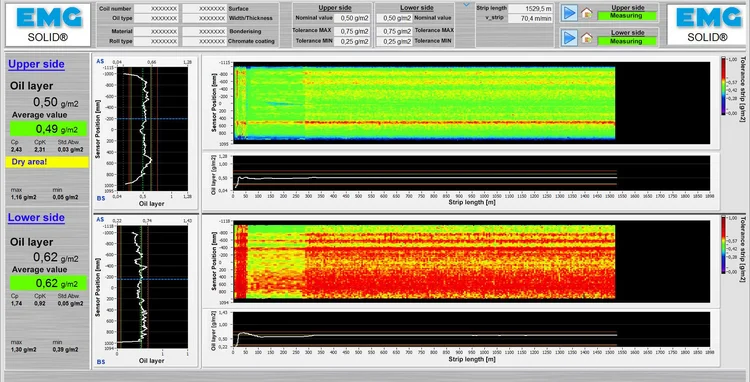This screenshot has width=750, height=382.
Task: Click upper side max value 1,16 g/m2
Action: pos(23,197)
